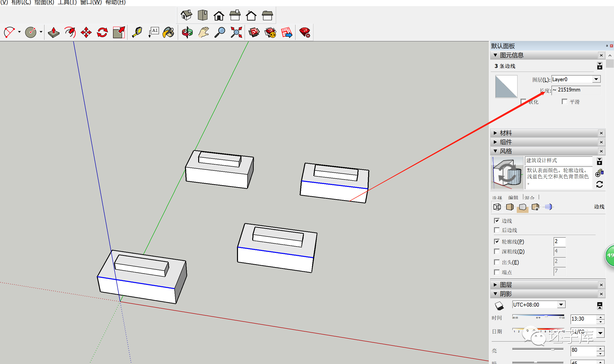This screenshot has width=614, height=364.
Task: Open the Background settings icon
Action: coord(522,207)
